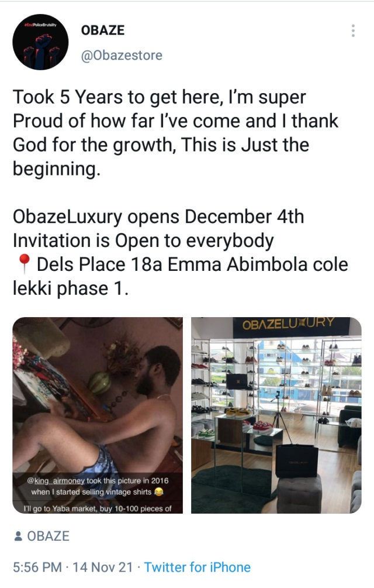Click the person icon beside OBAZE tag
Image resolution: width=374 pixels, height=588 pixels.
coord(18,537)
